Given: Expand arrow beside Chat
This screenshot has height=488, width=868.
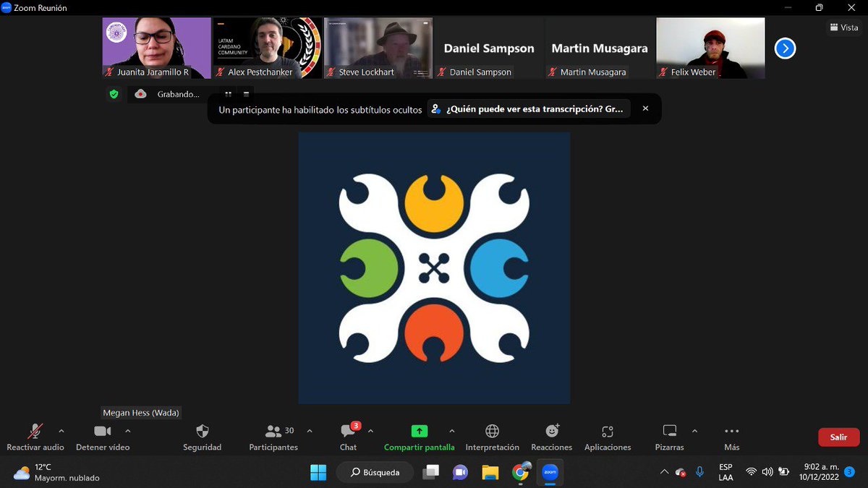Looking at the screenshot, I should coord(370,431).
